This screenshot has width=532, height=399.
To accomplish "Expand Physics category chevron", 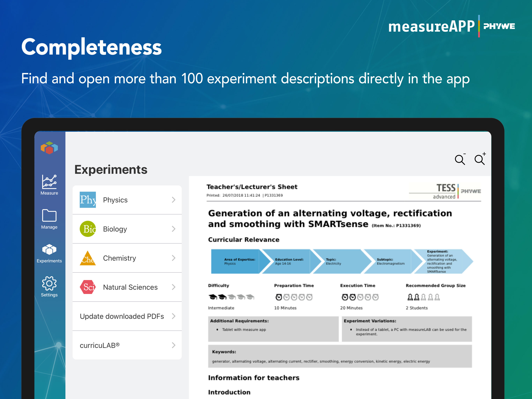I will [x=173, y=200].
